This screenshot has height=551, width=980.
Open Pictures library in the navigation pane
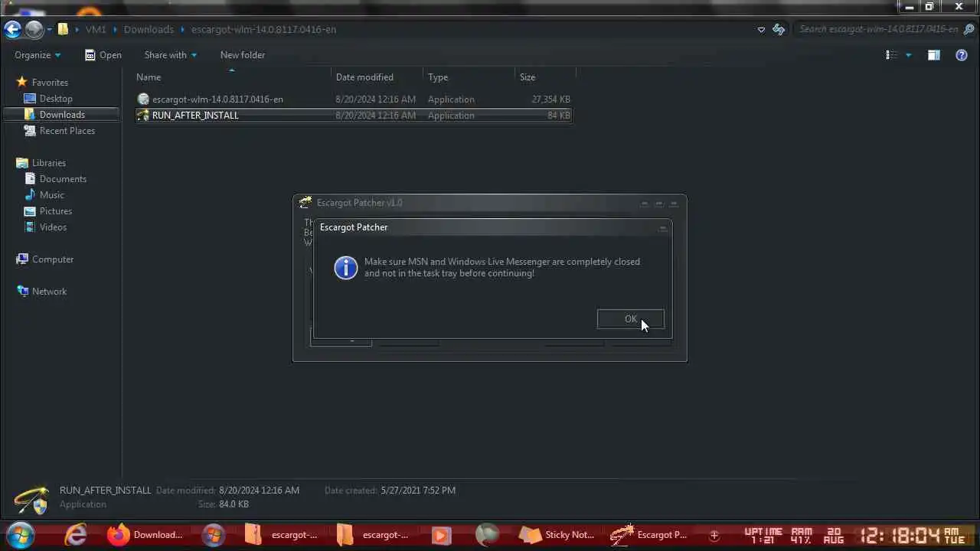[56, 211]
